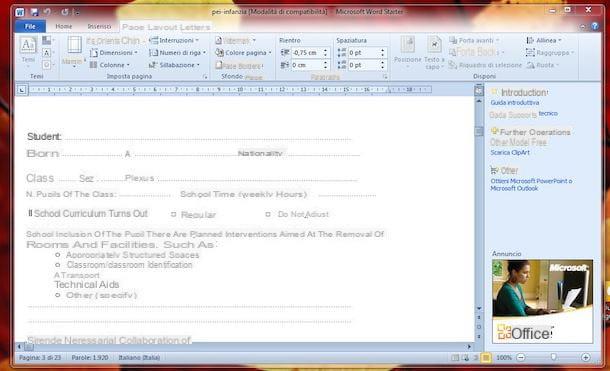
Task: Click the zoom in plus button
Action: point(585,357)
